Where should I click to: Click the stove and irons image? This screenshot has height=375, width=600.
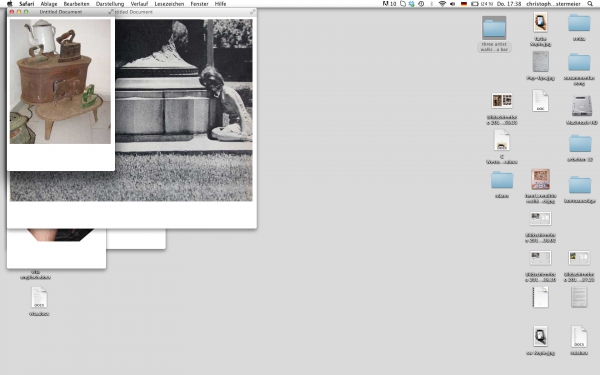(x=60, y=82)
